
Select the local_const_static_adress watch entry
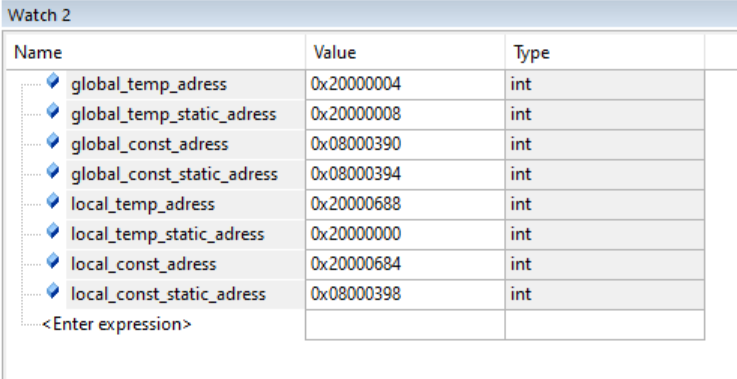point(168,295)
